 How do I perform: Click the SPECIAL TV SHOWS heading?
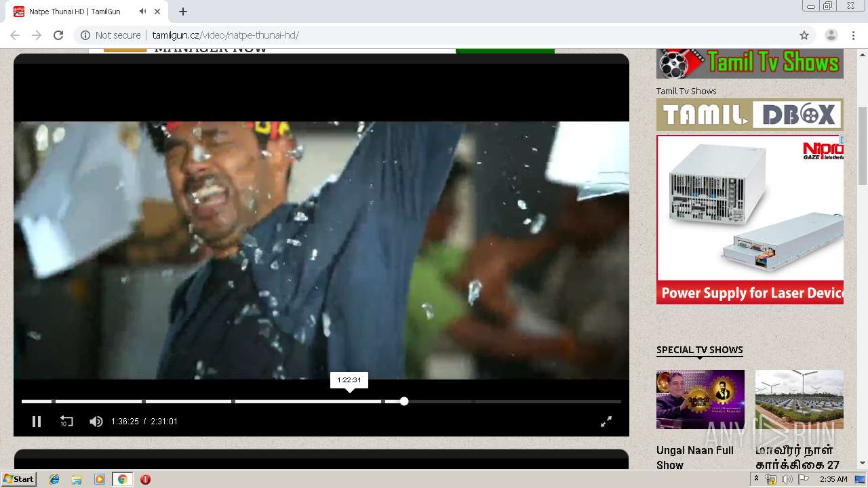pyautogui.click(x=700, y=350)
